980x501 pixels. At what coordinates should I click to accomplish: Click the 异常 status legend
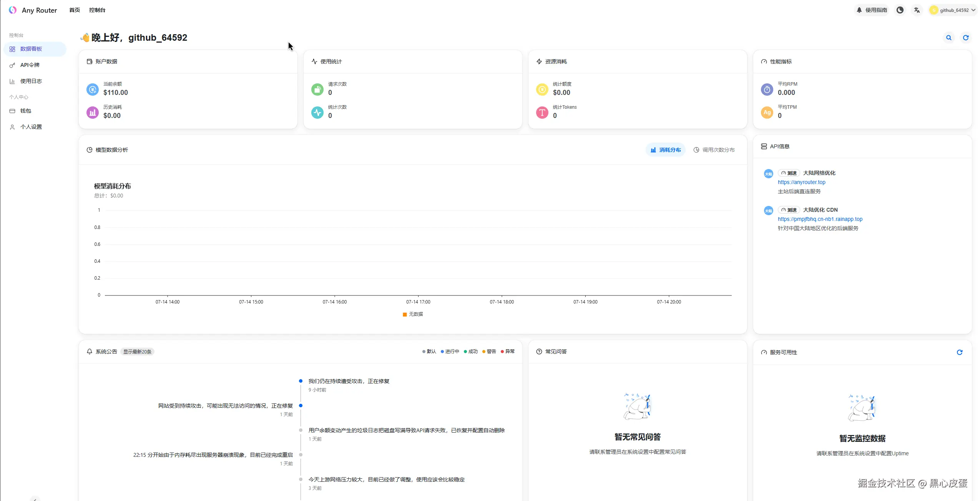pos(507,352)
